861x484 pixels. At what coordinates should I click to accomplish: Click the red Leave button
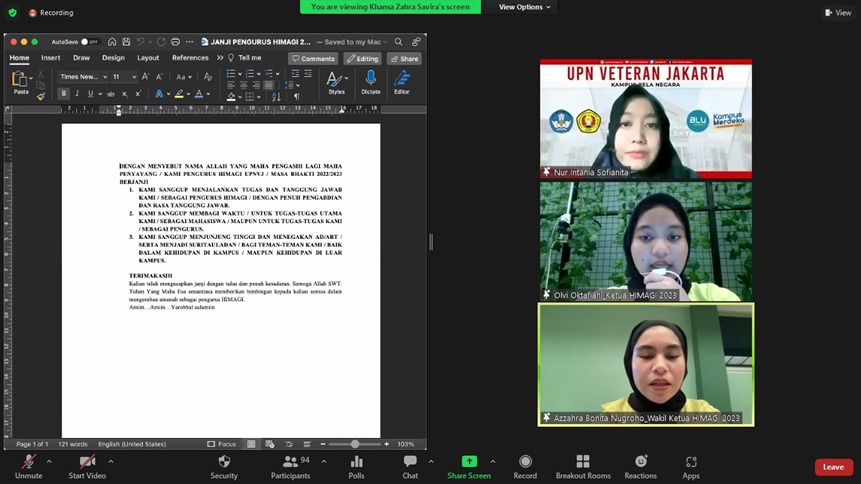(x=833, y=467)
